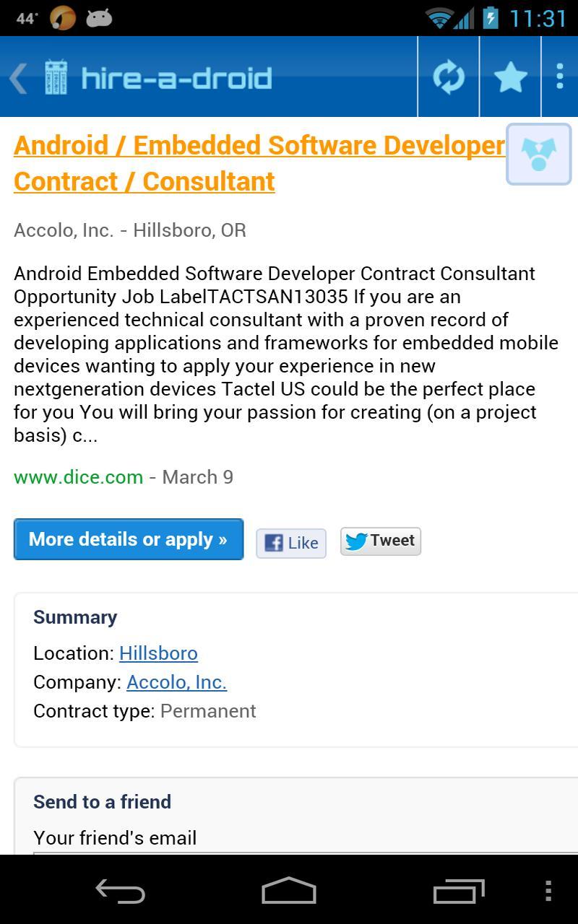Open the Accolo, Inc. company link
The width and height of the screenshot is (578, 924).
176,682
